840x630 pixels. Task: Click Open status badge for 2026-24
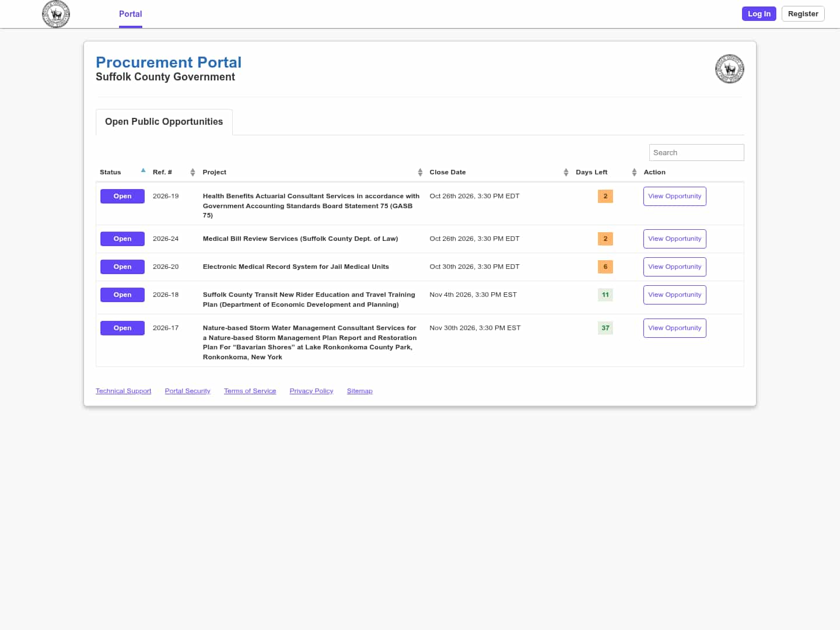click(123, 239)
